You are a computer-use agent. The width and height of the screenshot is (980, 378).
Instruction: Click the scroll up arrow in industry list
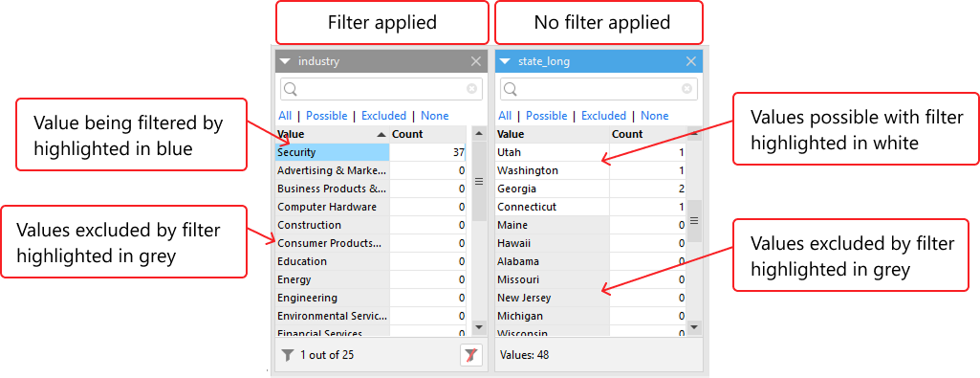(x=479, y=133)
